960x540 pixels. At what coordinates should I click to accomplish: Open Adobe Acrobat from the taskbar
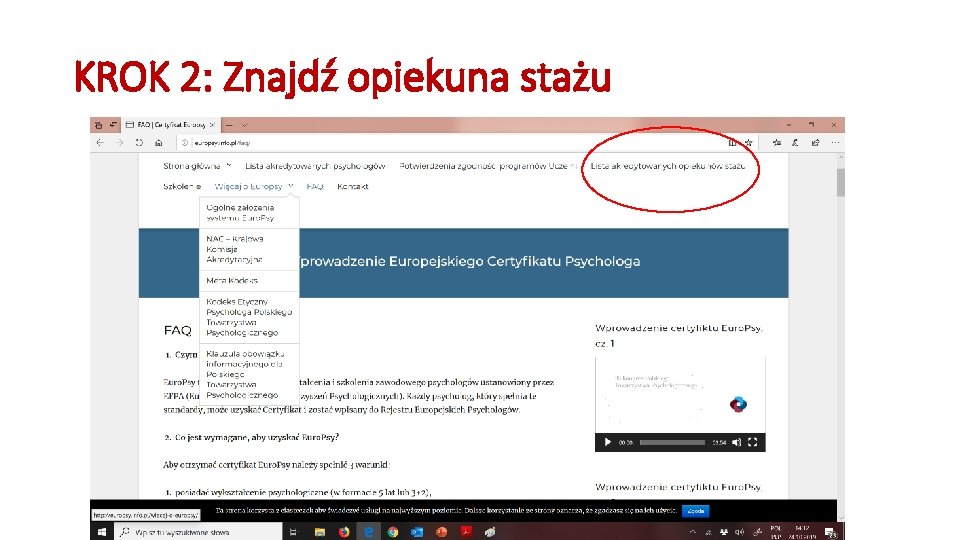click(x=466, y=532)
